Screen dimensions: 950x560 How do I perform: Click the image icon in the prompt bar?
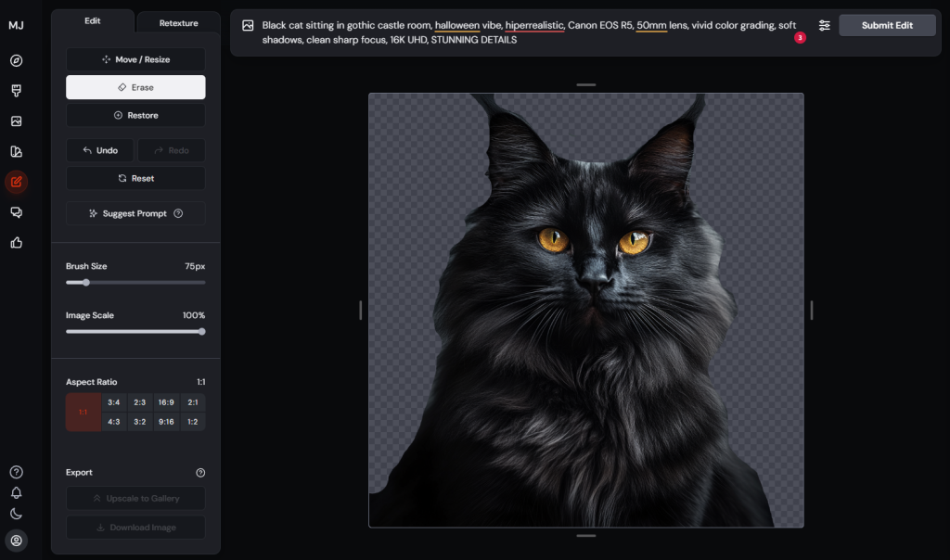[248, 26]
